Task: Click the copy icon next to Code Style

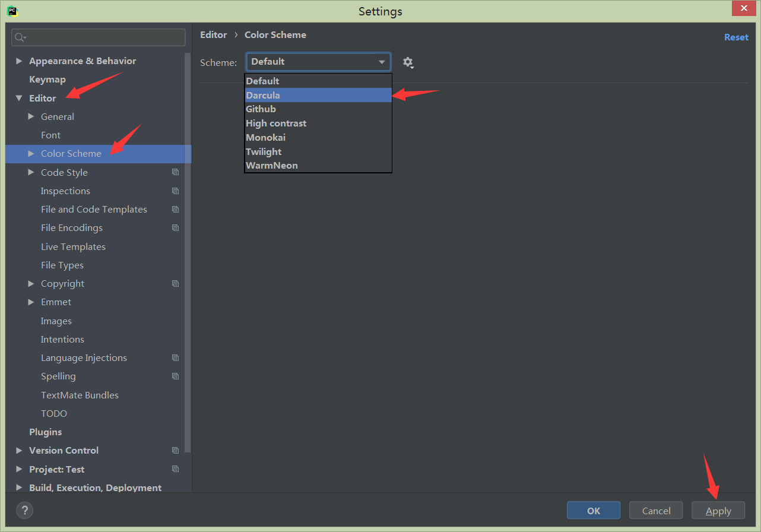Action: [x=175, y=172]
